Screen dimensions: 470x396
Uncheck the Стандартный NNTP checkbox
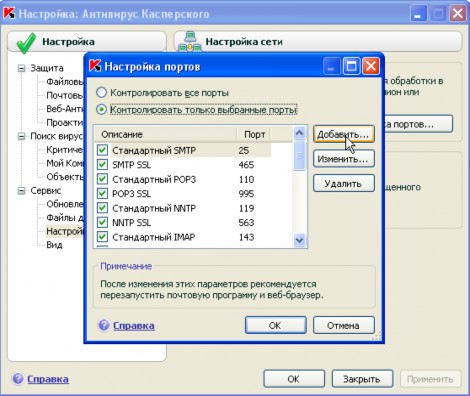102,208
